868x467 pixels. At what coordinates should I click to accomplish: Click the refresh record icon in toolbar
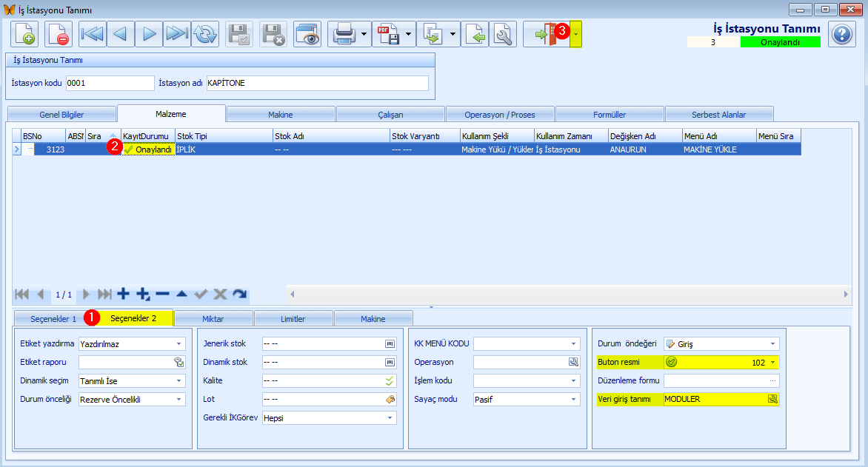point(205,34)
